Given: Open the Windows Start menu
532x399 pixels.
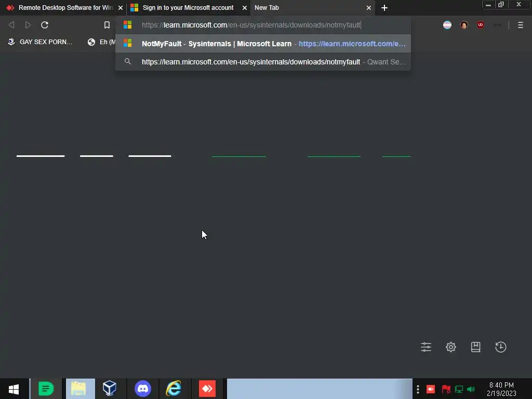Looking at the screenshot, I should [x=14, y=389].
